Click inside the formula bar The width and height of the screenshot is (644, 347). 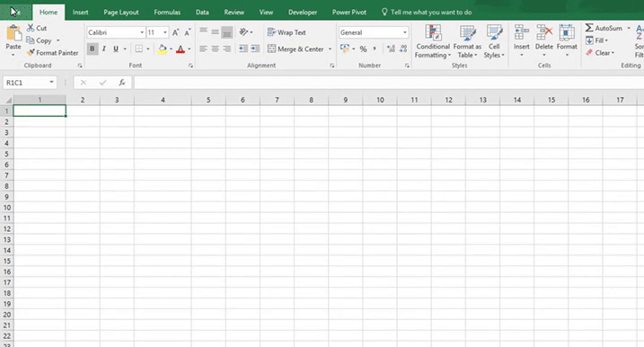388,83
